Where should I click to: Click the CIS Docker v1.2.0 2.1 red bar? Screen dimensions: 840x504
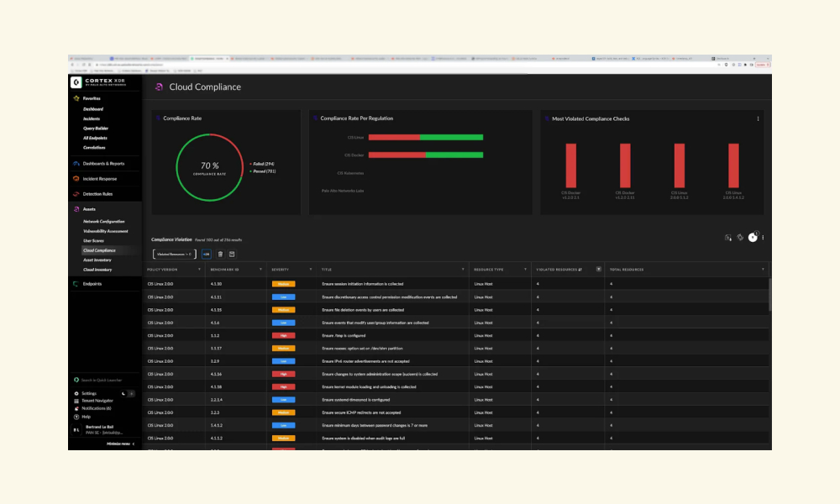click(571, 165)
